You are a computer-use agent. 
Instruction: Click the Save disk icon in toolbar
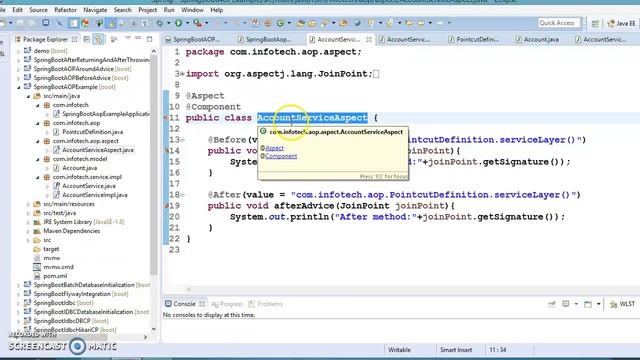coord(20,23)
